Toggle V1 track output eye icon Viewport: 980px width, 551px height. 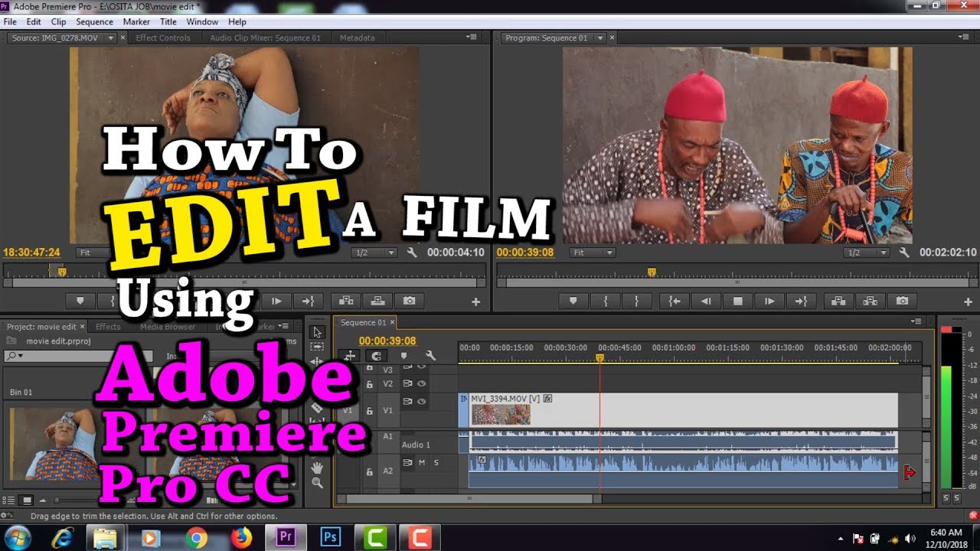coord(421,401)
